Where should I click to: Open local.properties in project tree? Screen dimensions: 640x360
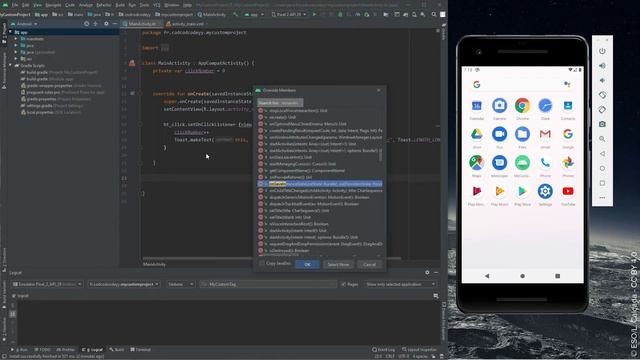point(51,112)
